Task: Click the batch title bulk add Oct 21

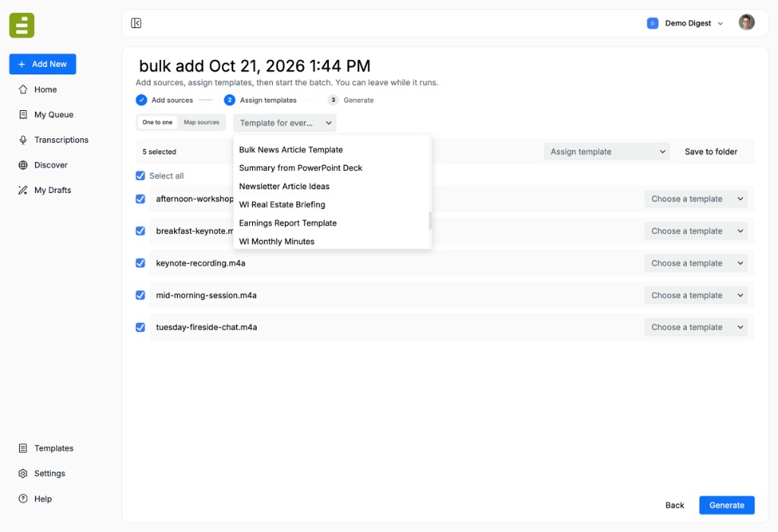Action: (x=255, y=66)
